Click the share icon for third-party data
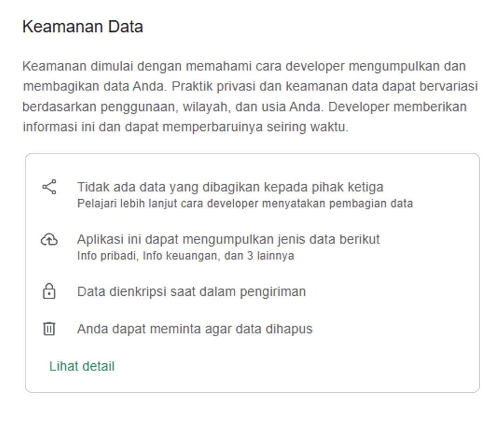Image resolution: width=504 pixels, height=424 pixels. click(49, 187)
